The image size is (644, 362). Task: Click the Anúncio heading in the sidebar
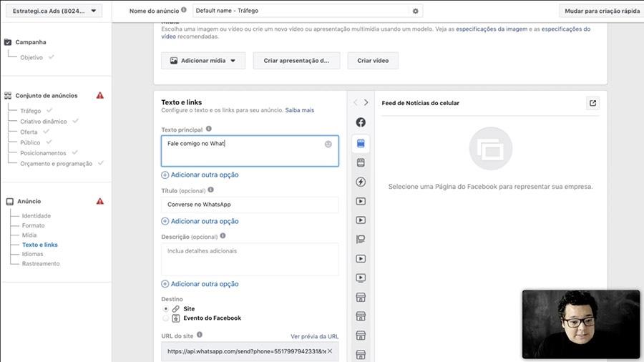tap(29, 202)
